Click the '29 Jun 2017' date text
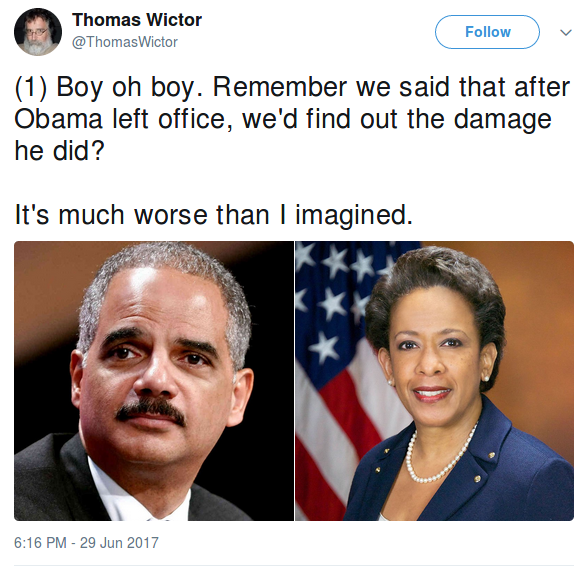 (119, 543)
